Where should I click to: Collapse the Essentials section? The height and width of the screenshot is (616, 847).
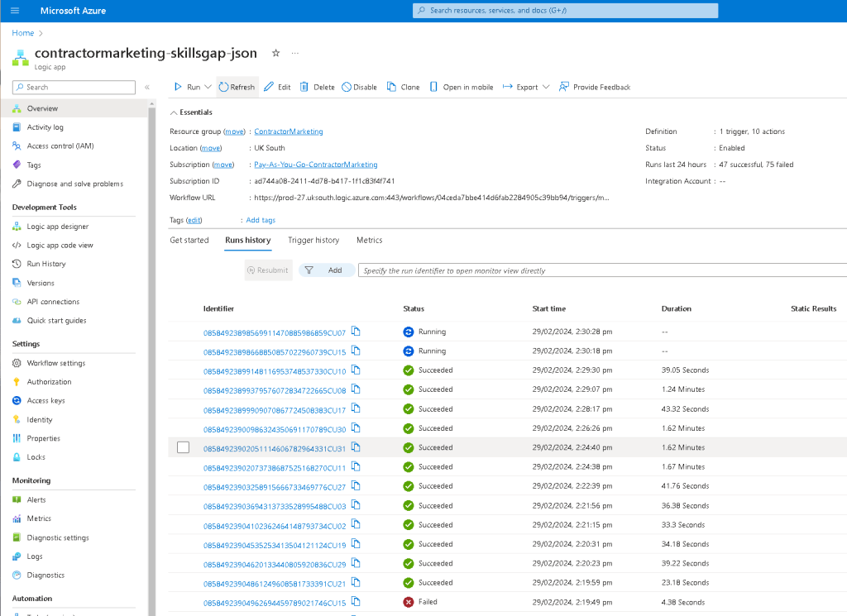coord(191,112)
